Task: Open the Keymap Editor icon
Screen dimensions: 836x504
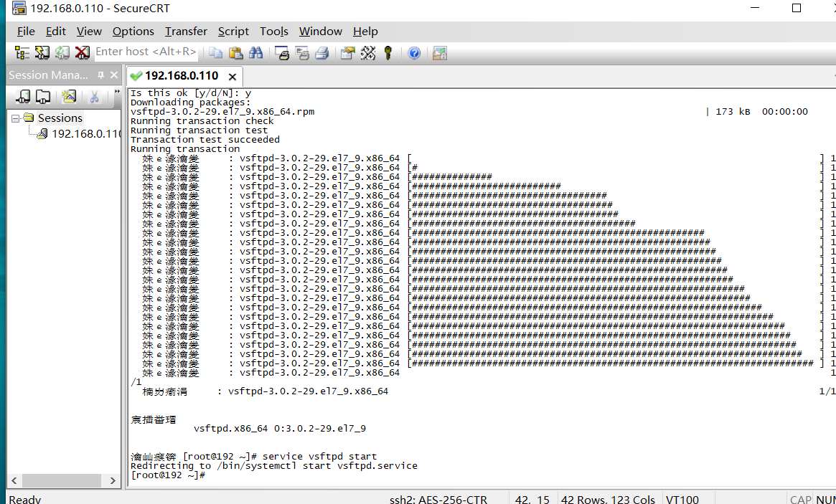Action: click(368, 53)
